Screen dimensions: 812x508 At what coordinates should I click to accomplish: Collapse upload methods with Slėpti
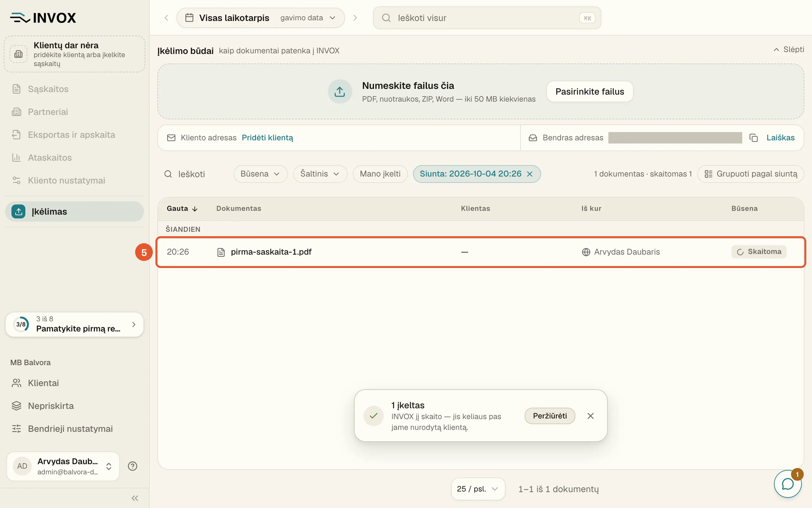tap(788, 50)
